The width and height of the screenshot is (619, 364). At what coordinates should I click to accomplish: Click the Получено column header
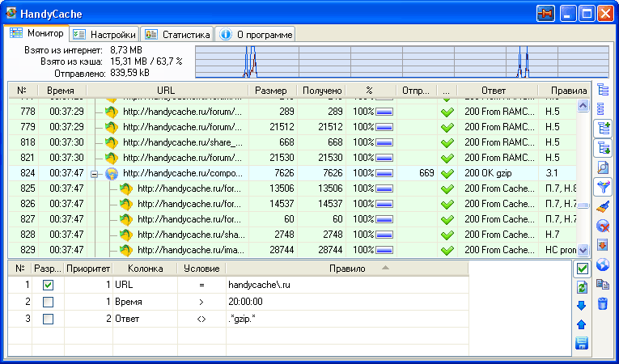tap(322, 91)
